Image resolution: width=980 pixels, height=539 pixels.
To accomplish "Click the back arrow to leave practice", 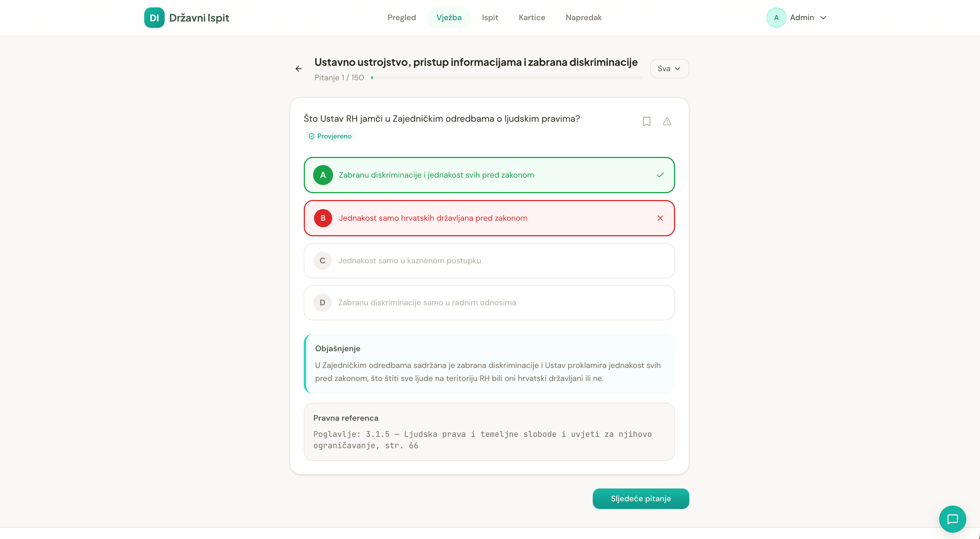I will 299,68.
